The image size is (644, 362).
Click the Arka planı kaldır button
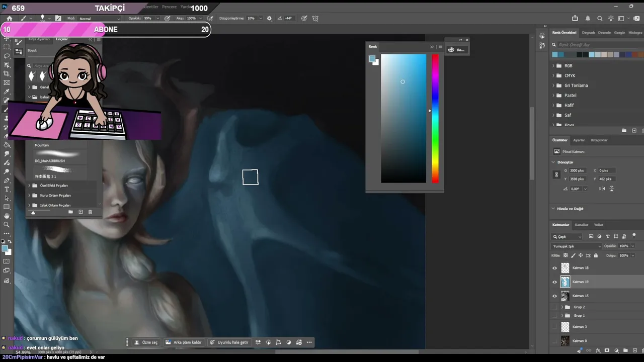184,342
